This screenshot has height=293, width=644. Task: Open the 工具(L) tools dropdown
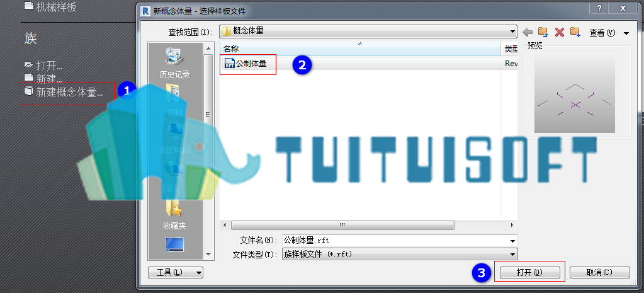click(x=176, y=272)
